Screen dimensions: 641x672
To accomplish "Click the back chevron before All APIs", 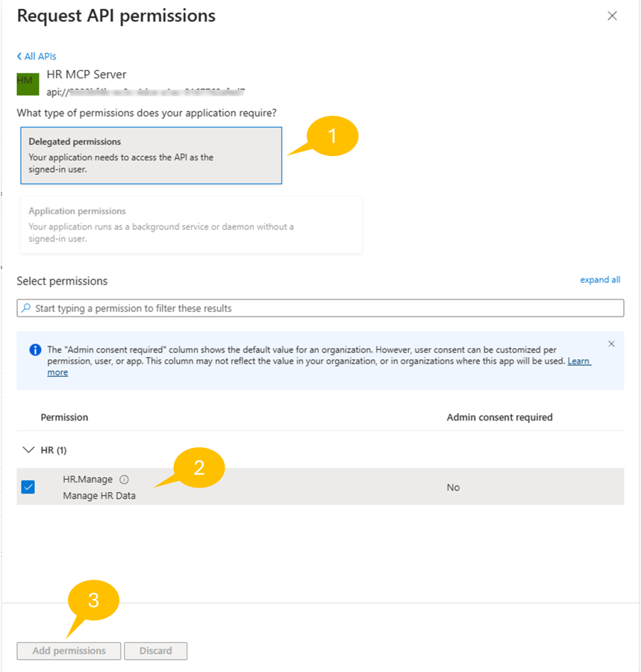I will click(x=20, y=56).
